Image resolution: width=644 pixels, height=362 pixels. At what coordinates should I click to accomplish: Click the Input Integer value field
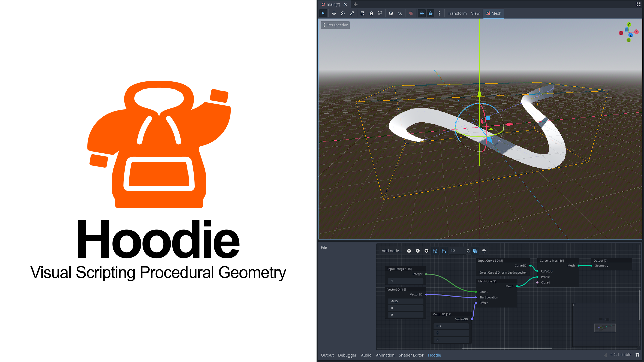click(x=406, y=281)
